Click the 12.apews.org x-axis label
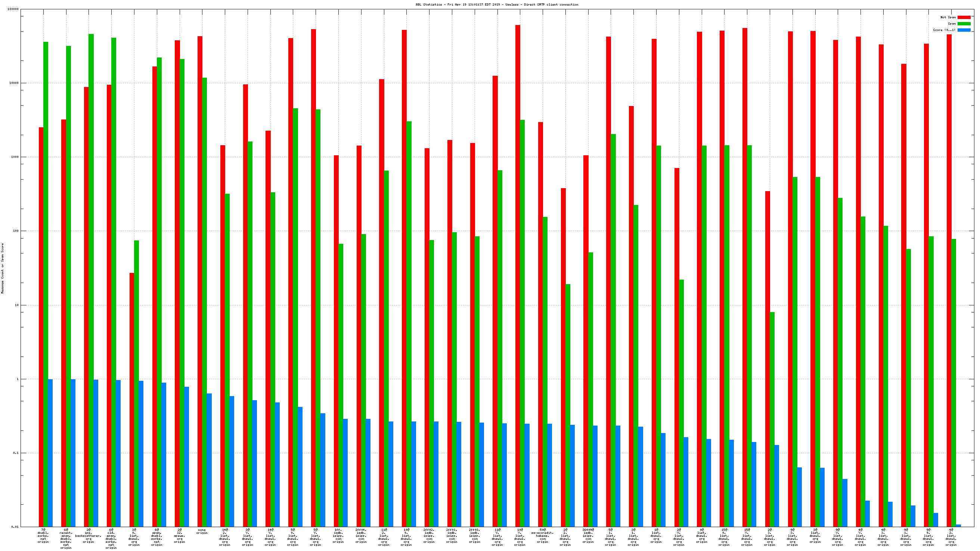 180,535
